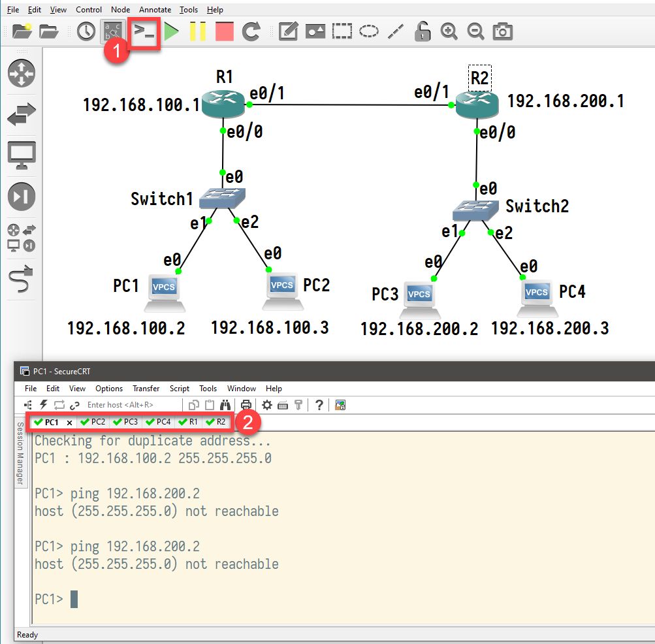The image size is (655, 644).
Task: Open console to all devices icon
Action: [x=144, y=31]
